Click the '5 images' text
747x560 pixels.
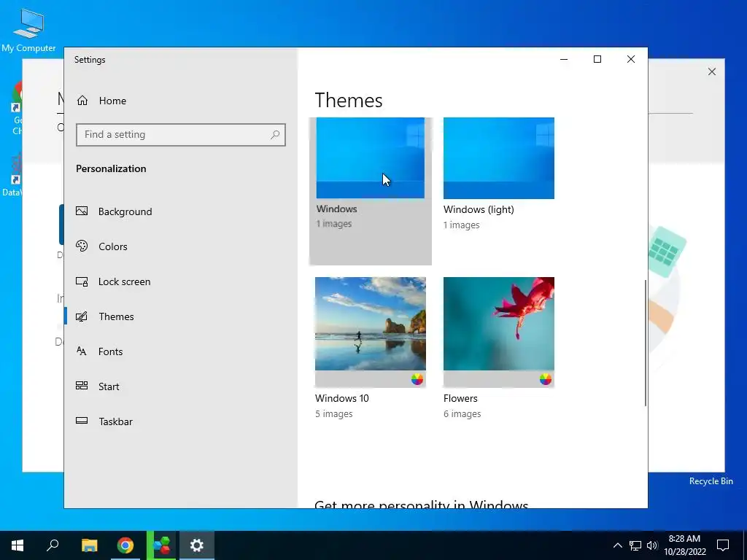(333, 414)
